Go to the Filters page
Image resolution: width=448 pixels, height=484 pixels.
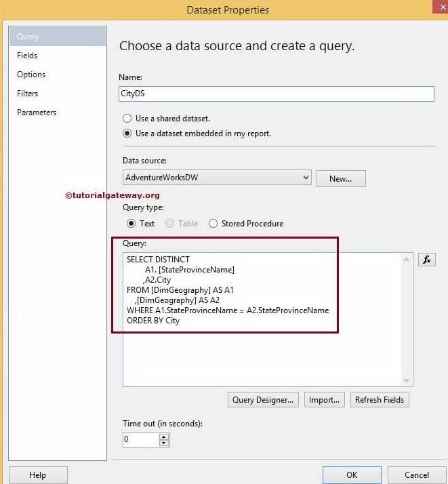[28, 94]
